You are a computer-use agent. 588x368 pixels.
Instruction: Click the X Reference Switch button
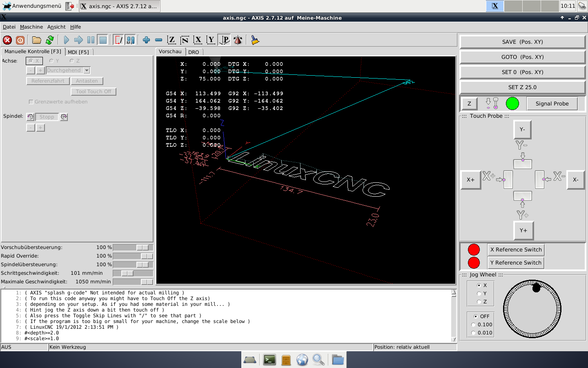[x=516, y=250]
